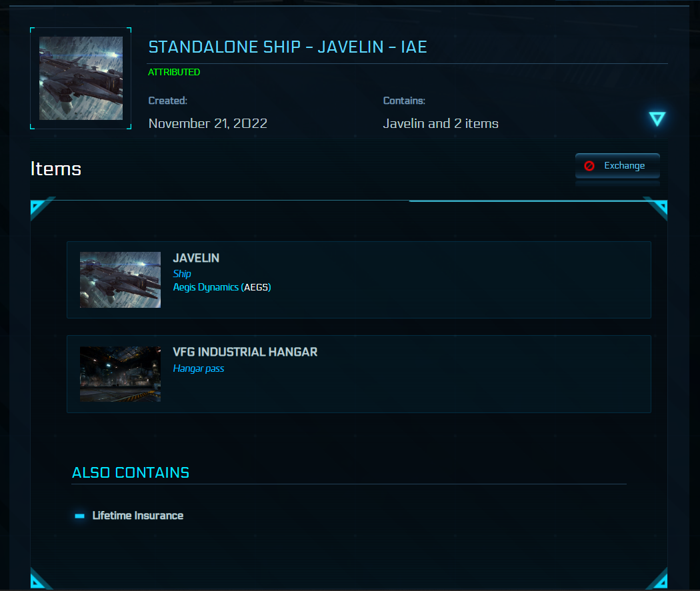
Task: Click the Lifetime Insurance text
Action: click(137, 516)
